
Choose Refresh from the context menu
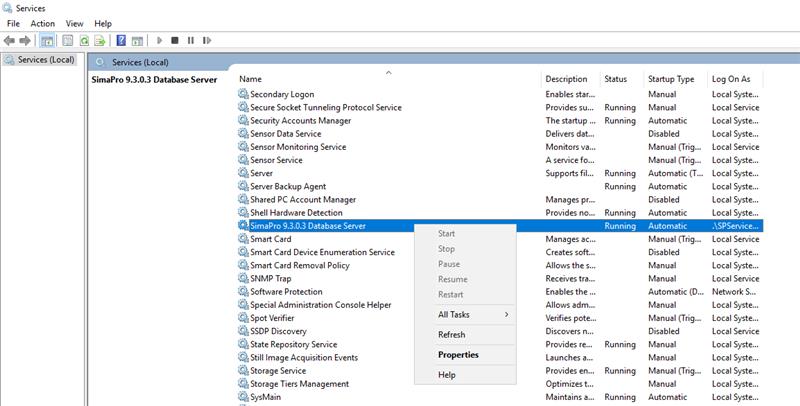pyautogui.click(x=465, y=335)
